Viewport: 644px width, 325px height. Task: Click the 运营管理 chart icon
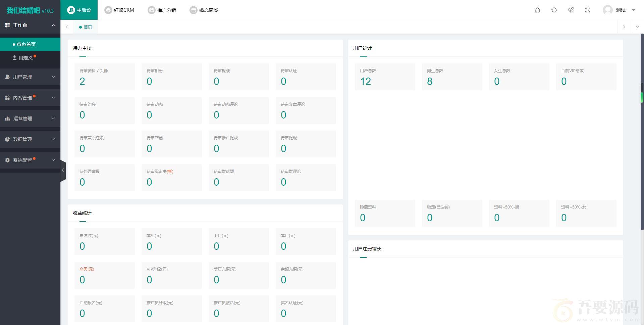(7, 119)
